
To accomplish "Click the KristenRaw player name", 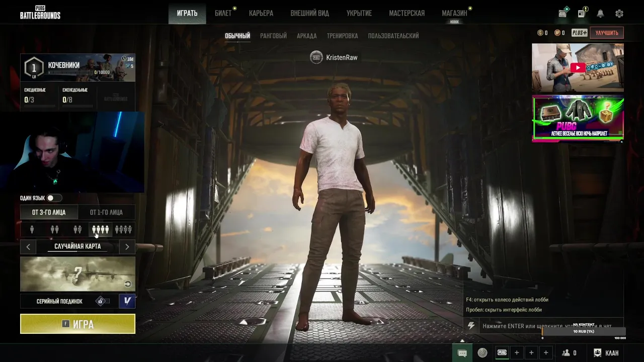I will click(x=342, y=57).
